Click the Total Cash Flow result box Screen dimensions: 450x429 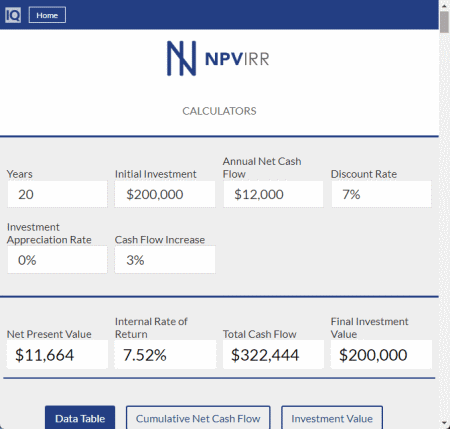(273, 354)
